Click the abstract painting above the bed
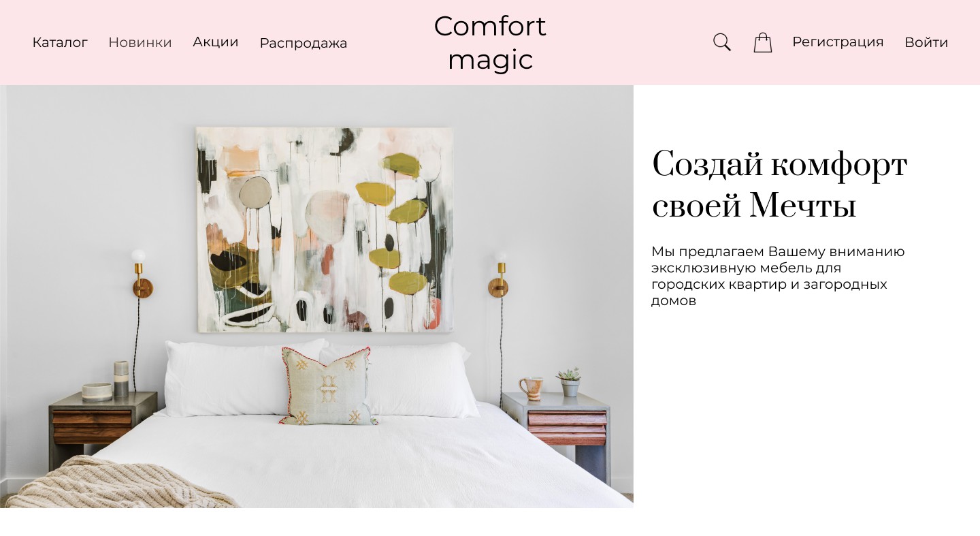The width and height of the screenshot is (980, 536). [x=325, y=230]
